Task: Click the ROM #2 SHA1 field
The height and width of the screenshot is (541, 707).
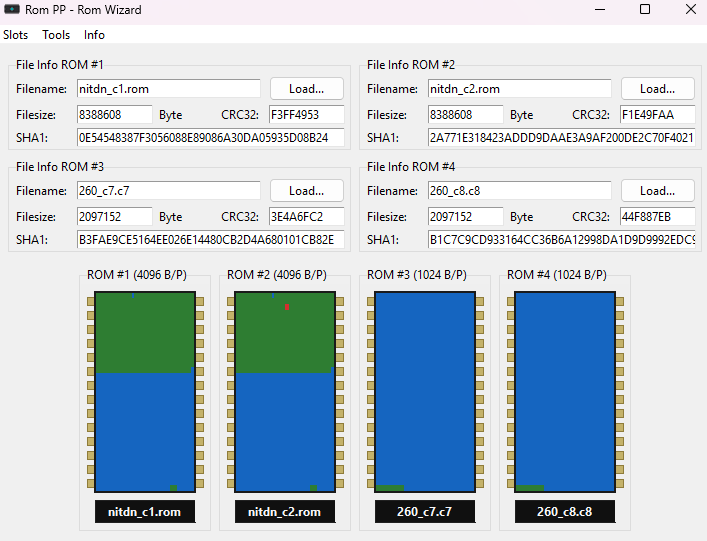Action: [x=562, y=138]
